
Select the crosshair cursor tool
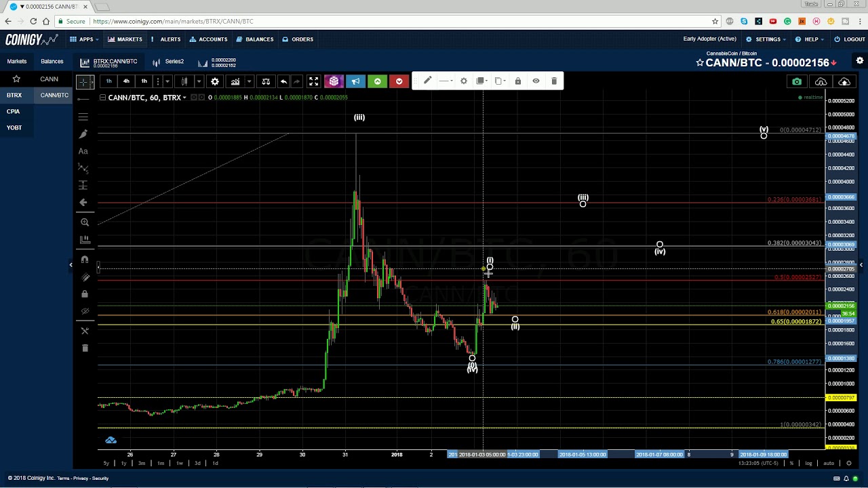click(84, 82)
